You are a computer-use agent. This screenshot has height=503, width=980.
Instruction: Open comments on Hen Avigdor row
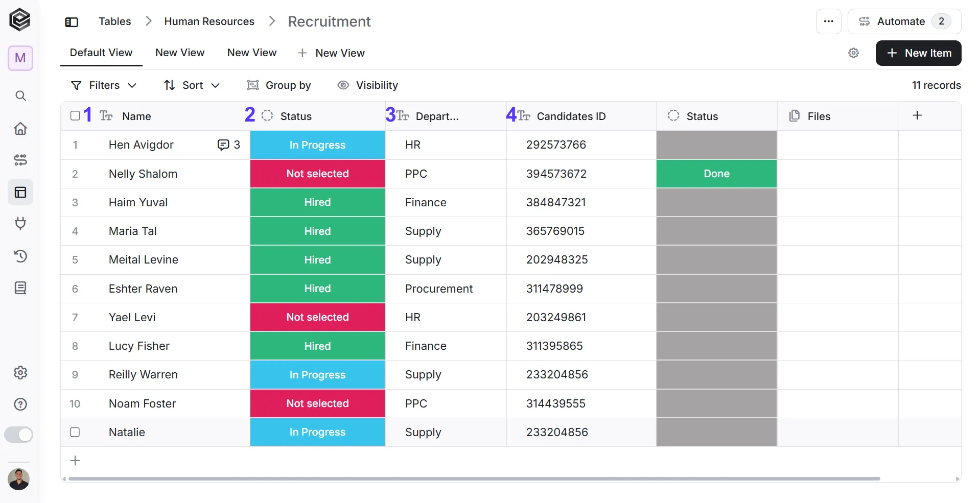click(228, 145)
